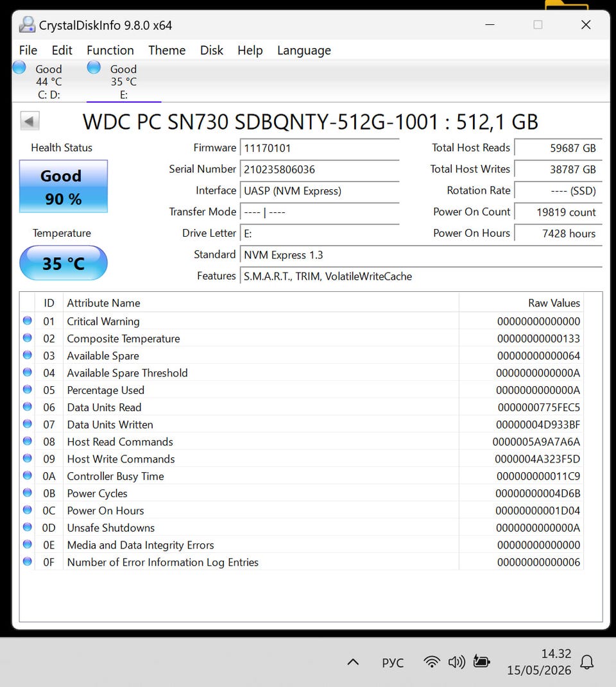Go to previous disk with left arrow
This screenshot has height=687, width=616.
coord(30,121)
